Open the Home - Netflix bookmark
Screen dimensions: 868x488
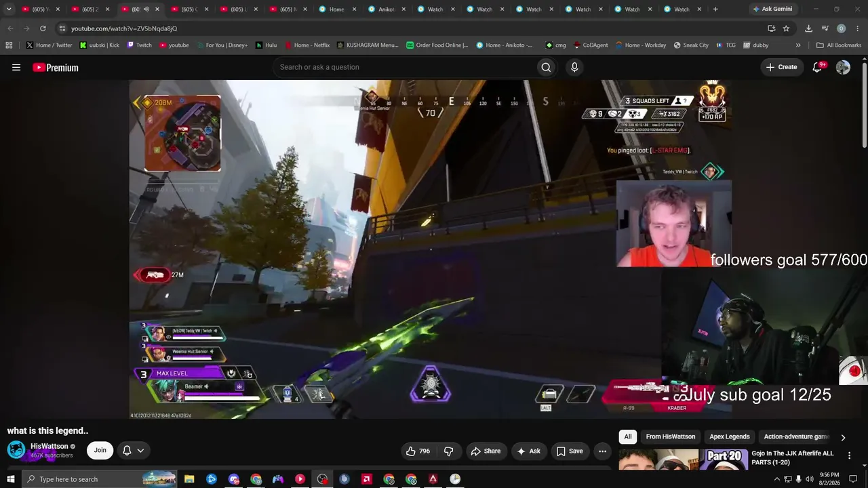[307, 45]
